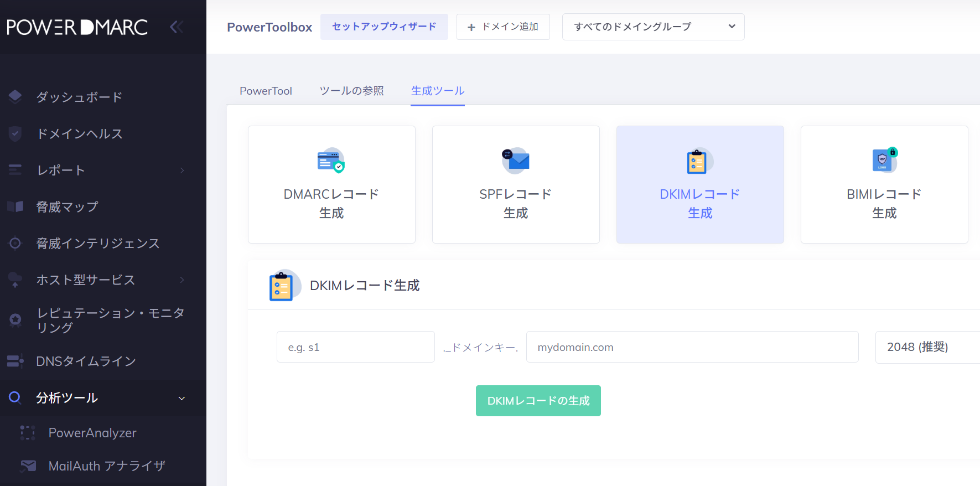Click the BIMI record shield icon
The height and width of the screenshot is (486, 980).
pyautogui.click(x=884, y=161)
